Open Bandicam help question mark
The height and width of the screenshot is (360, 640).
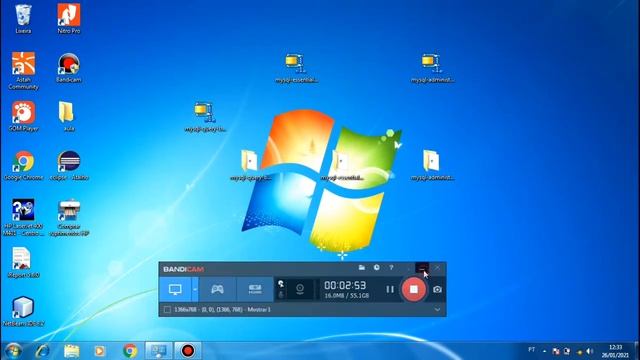pos(391,267)
